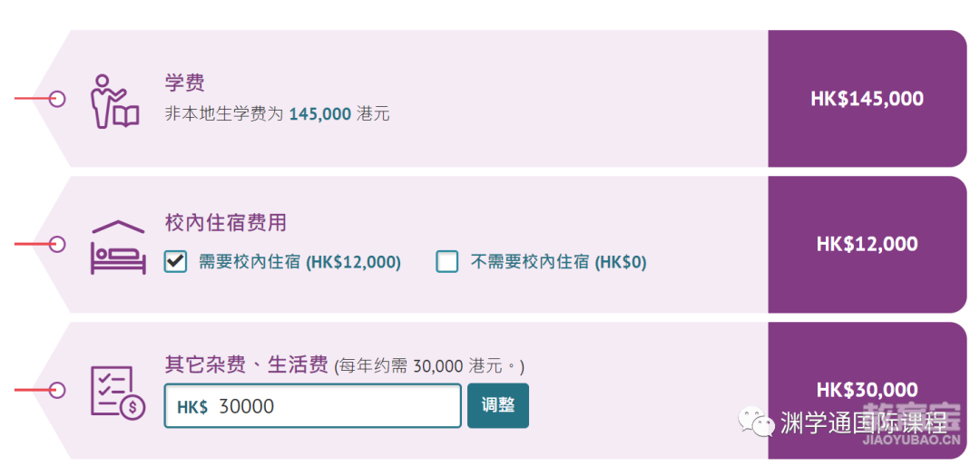Viewport: 980px width, 466px height.
Task: Click the timeline circle marker beside 学费
Action: (57, 99)
